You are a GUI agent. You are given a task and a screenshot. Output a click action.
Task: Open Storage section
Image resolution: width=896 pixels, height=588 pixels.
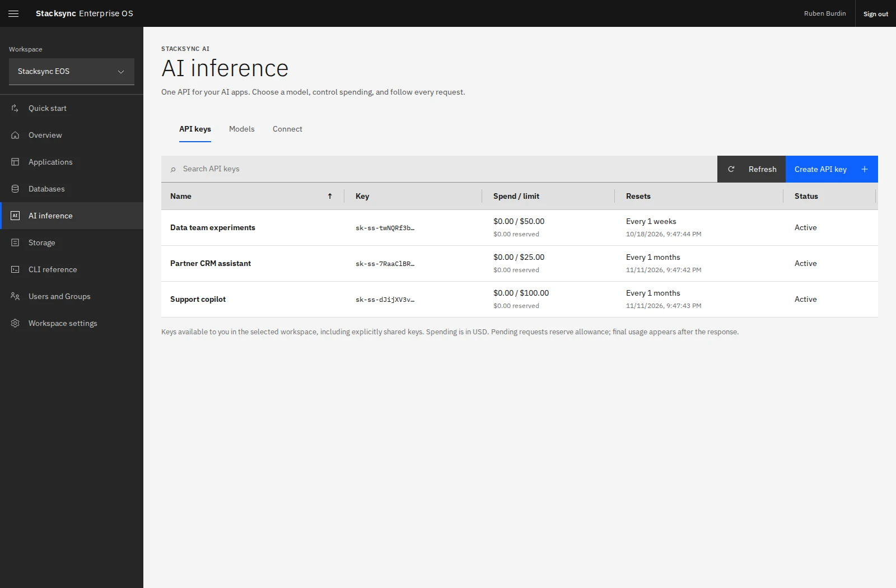coord(72,242)
